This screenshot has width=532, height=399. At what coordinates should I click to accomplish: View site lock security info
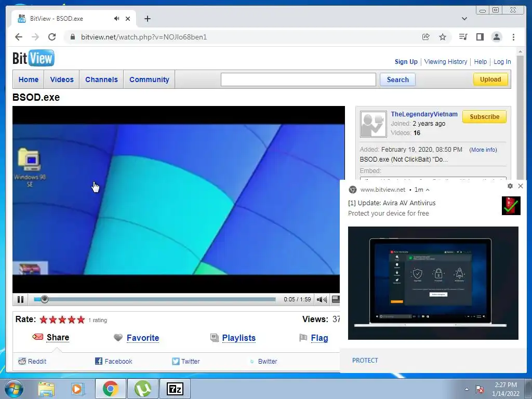tap(72, 37)
